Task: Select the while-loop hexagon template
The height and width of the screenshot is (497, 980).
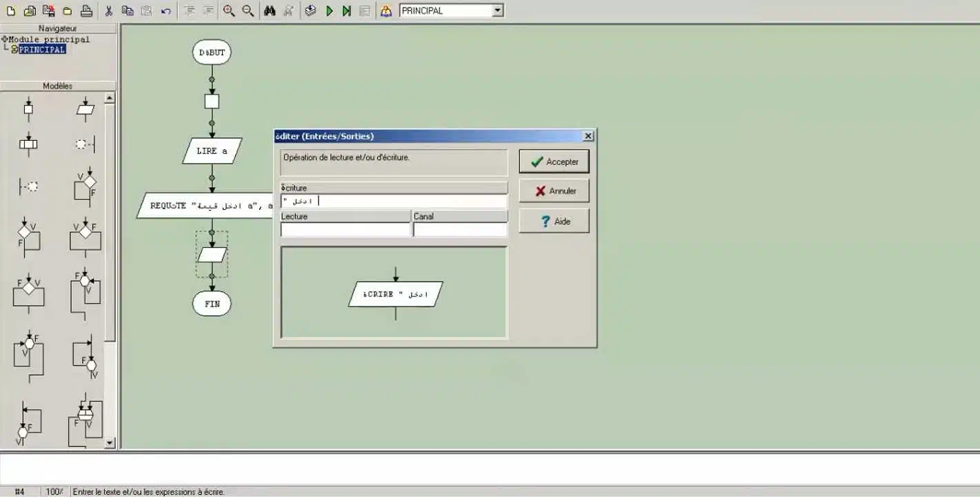Action: pyautogui.click(x=85, y=295)
